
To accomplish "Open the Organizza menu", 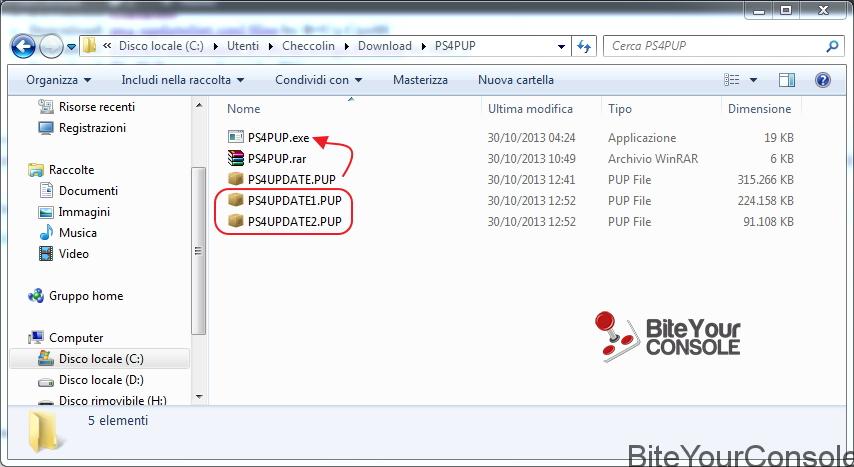I will (58, 80).
